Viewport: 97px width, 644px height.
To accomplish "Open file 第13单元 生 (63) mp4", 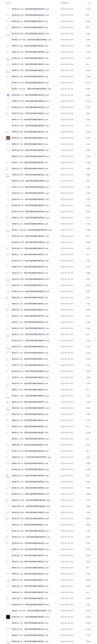I will click(30, 9).
